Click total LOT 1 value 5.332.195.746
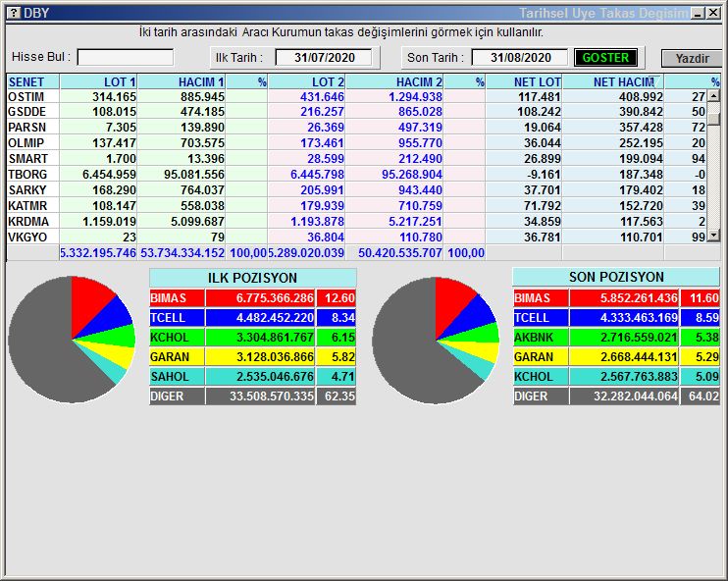 [98, 253]
